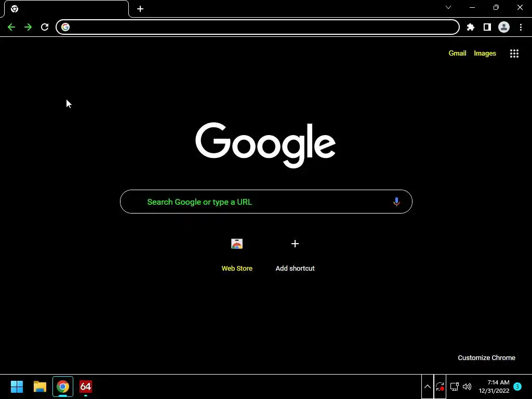Image resolution: width=532 pixels, height=399 pixels.
Task: Open the Google apps grid
Action: point(514,54)
